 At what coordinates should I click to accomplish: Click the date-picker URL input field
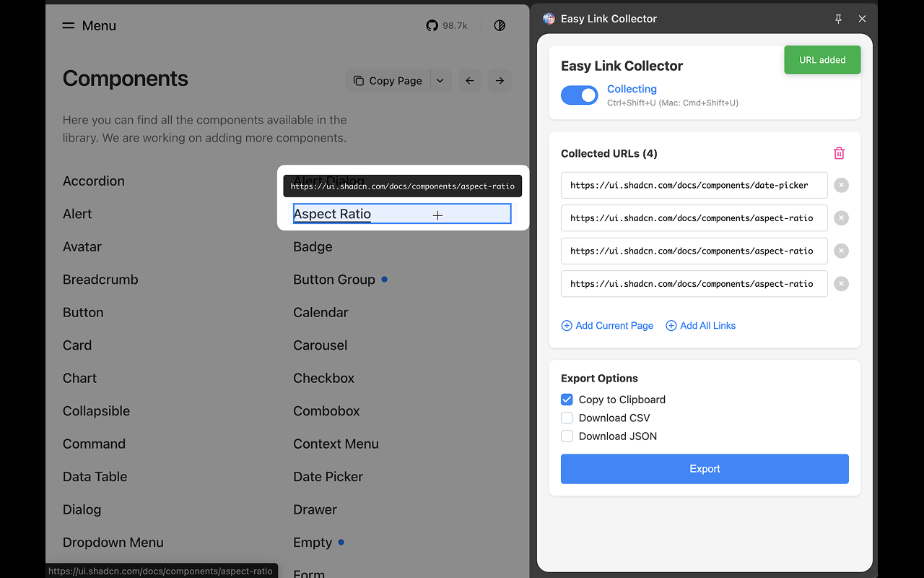[x=694, y=186]
